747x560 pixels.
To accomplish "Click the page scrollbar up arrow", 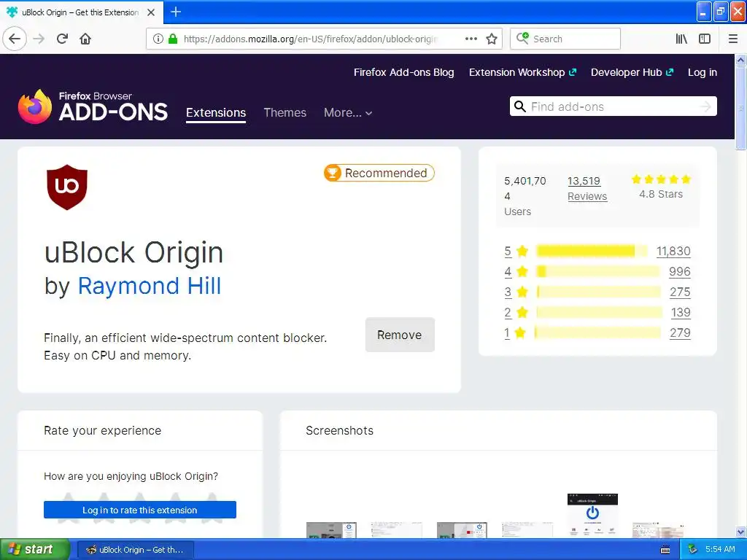I will coord(740,61).
